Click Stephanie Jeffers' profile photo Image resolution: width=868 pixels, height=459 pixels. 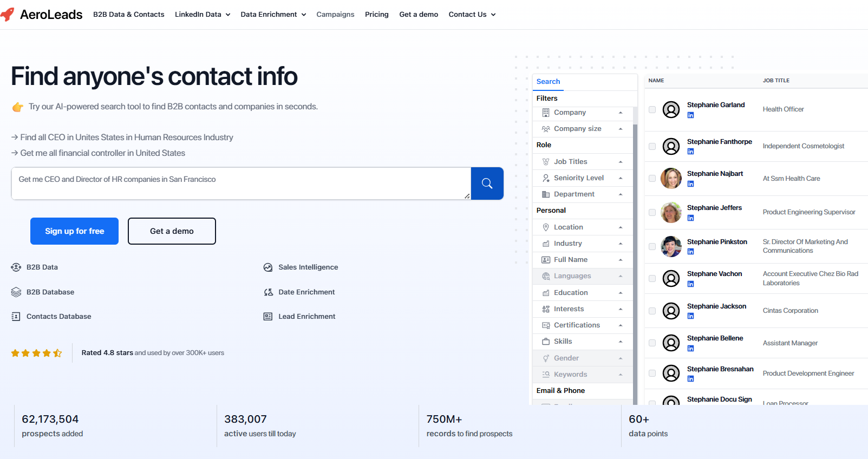[671, 212]
